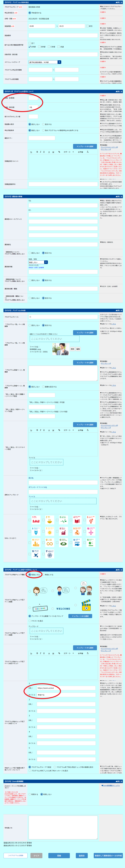Click Underline in 受講証表示コメント editor
The height and width of the screenshot is (868, 125).
pyautogui.click(x=44, y=152)
